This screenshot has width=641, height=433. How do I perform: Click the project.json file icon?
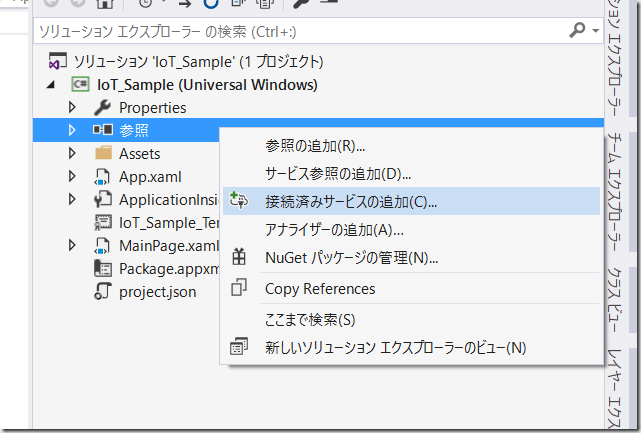tap(103, 292)
